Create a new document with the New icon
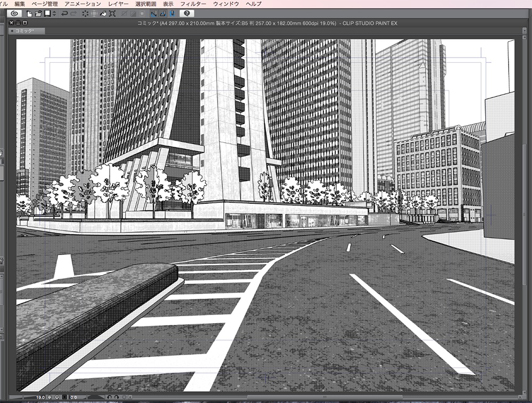The image size is (532, 403). click(29, 14)
